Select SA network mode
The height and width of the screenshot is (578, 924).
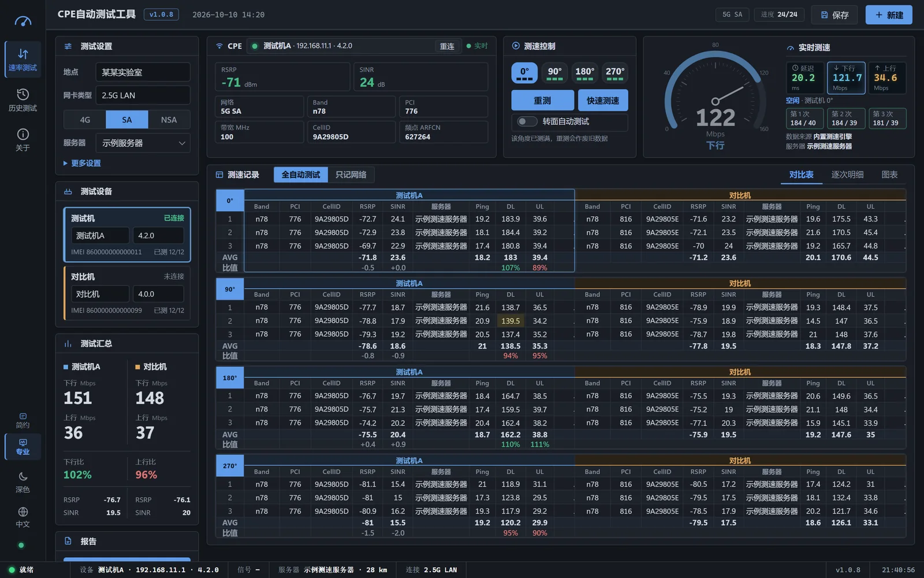[127, 120]
